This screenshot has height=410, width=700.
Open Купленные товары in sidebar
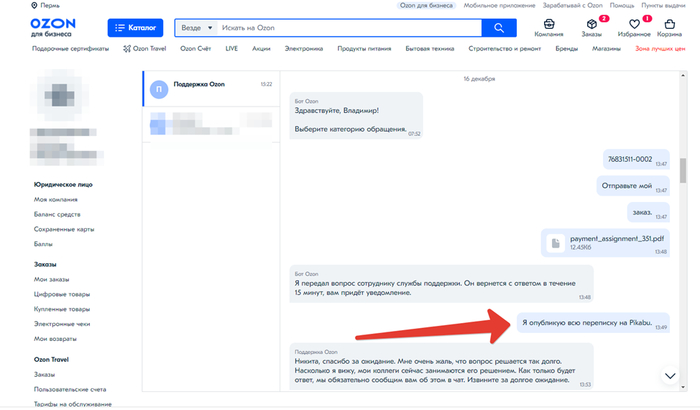tap(62, 309)
